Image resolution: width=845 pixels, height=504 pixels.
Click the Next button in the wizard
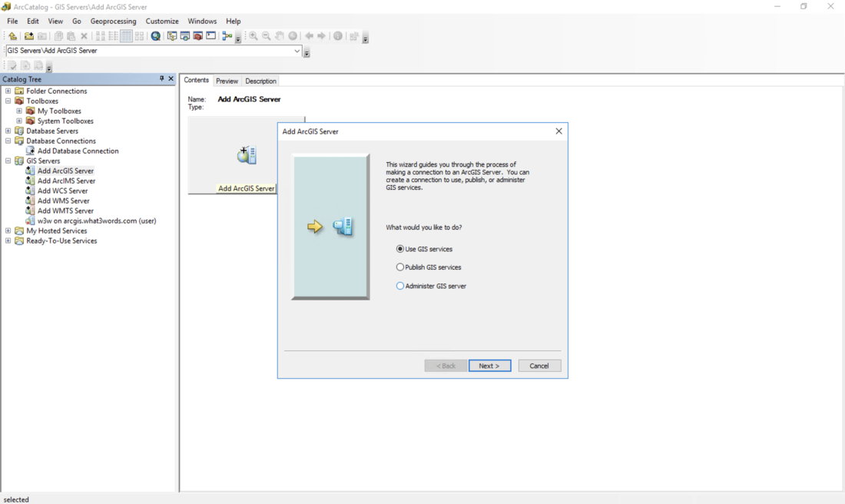coord(489,366)
